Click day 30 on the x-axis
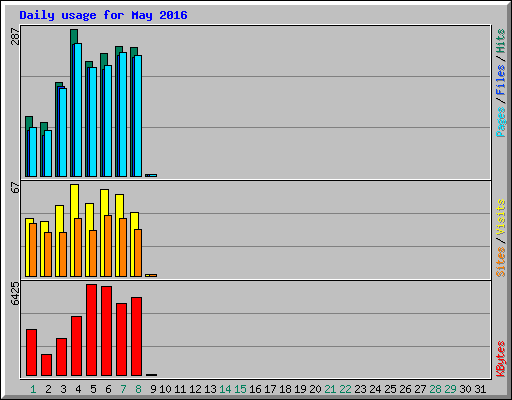This screenshot has height=400, width=512. [465, 389]
